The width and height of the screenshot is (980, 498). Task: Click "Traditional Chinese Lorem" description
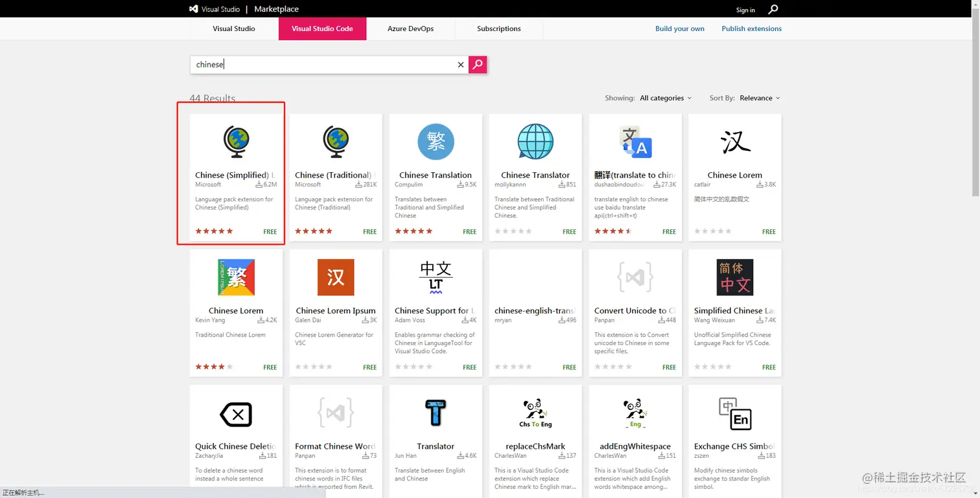click(230, 335)
